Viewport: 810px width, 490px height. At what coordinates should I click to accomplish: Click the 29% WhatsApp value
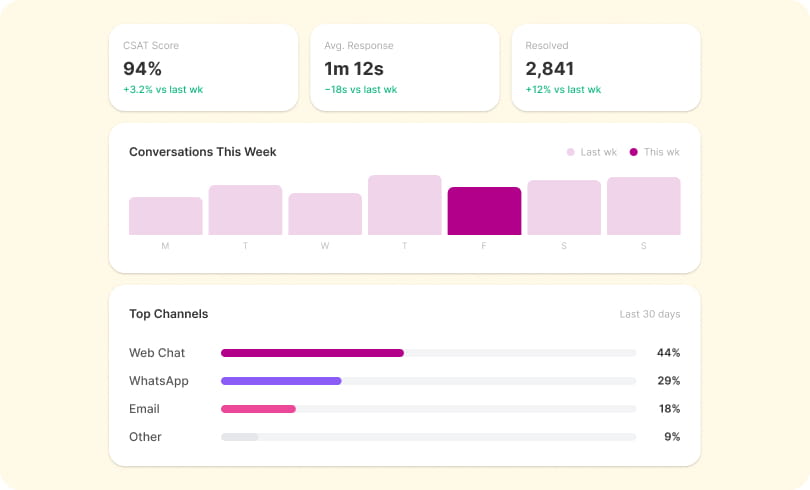669,381
